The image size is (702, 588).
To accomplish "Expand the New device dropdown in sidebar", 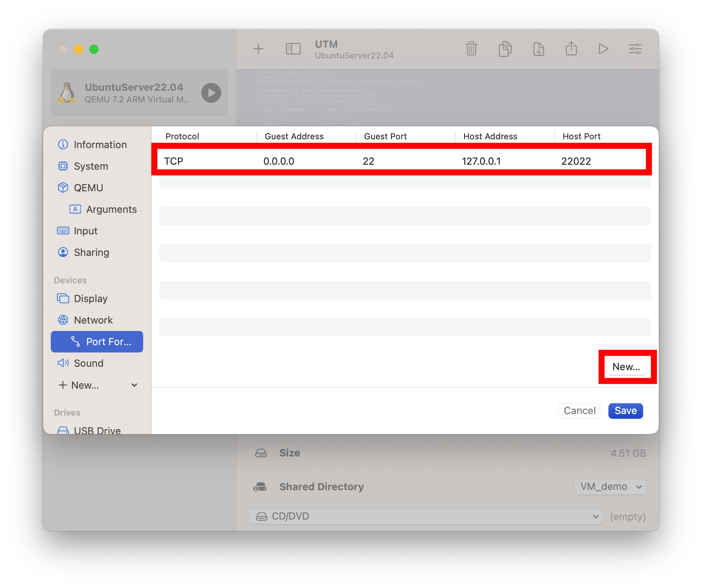I will tap(98, 385).
